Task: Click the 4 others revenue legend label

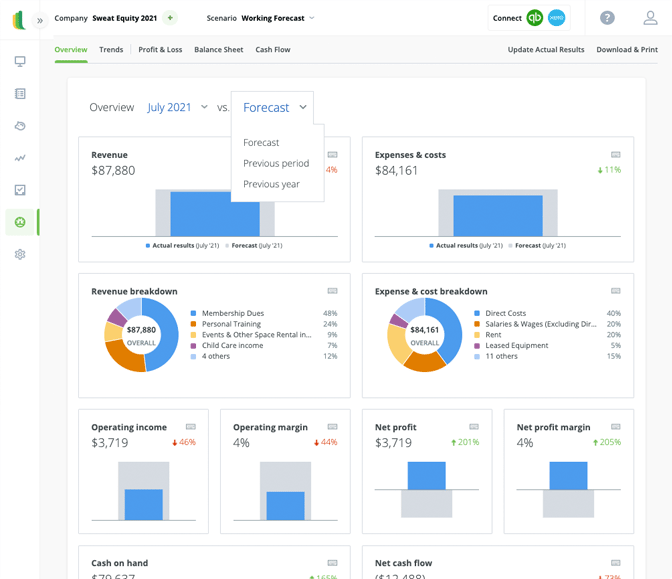Action: pos(216,356)
